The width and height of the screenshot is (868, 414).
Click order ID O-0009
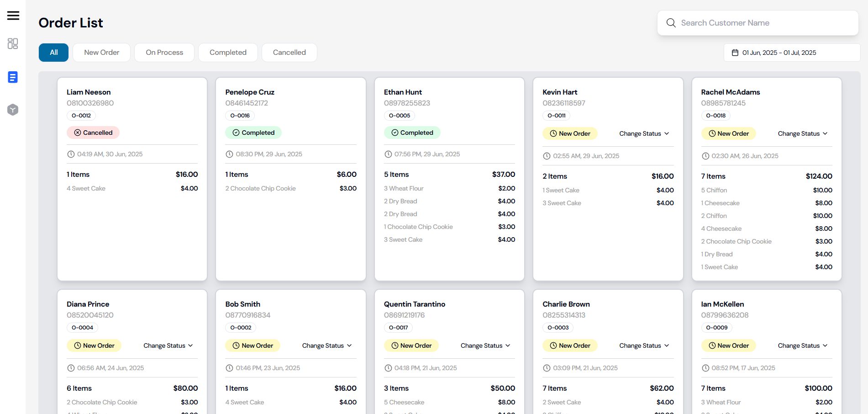[717, 328]
